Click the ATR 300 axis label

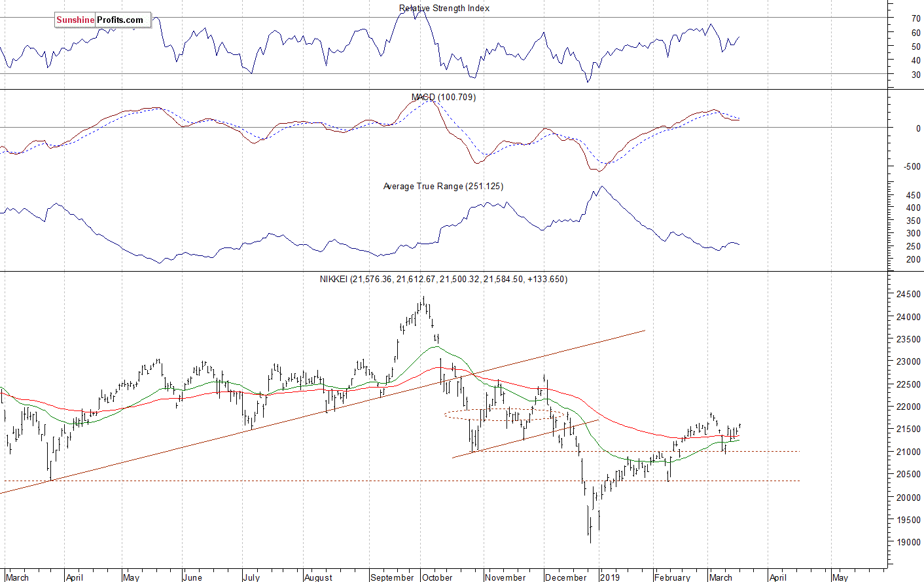pos(914,234)
